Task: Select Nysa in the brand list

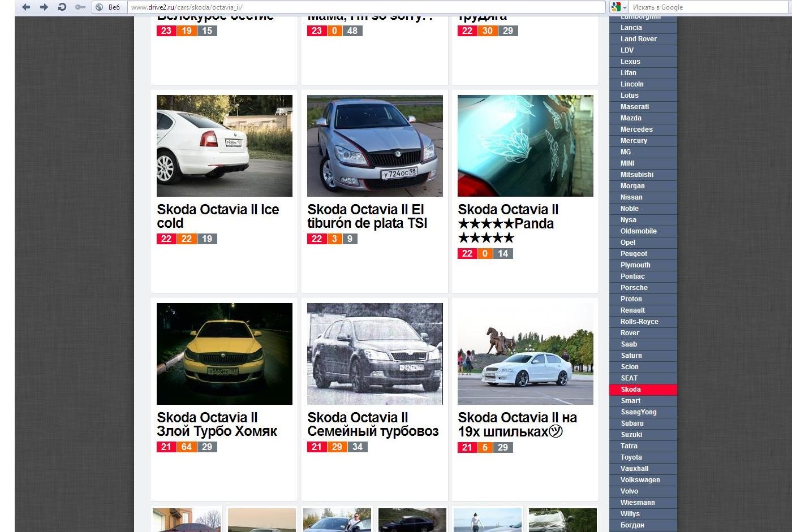Action: 643,220
